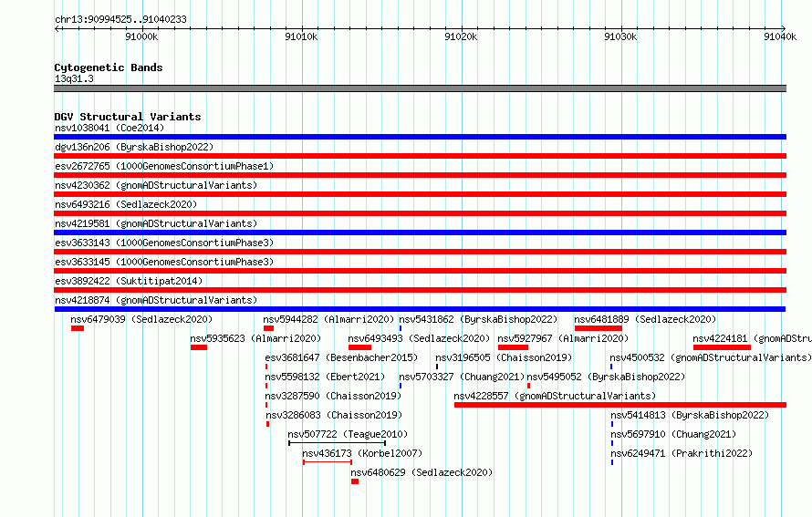
Task: Select the red block under nsv6480629
Action: click(x=355, y=481)
